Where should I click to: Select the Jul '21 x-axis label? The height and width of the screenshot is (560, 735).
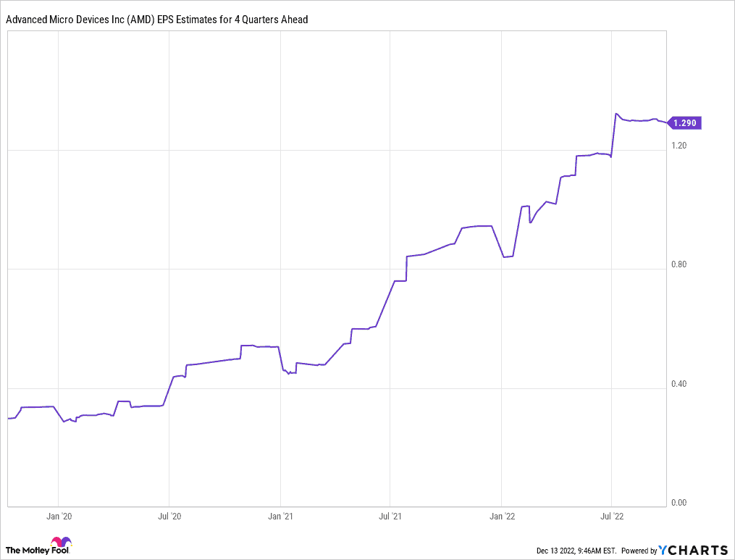click(390, 517)
